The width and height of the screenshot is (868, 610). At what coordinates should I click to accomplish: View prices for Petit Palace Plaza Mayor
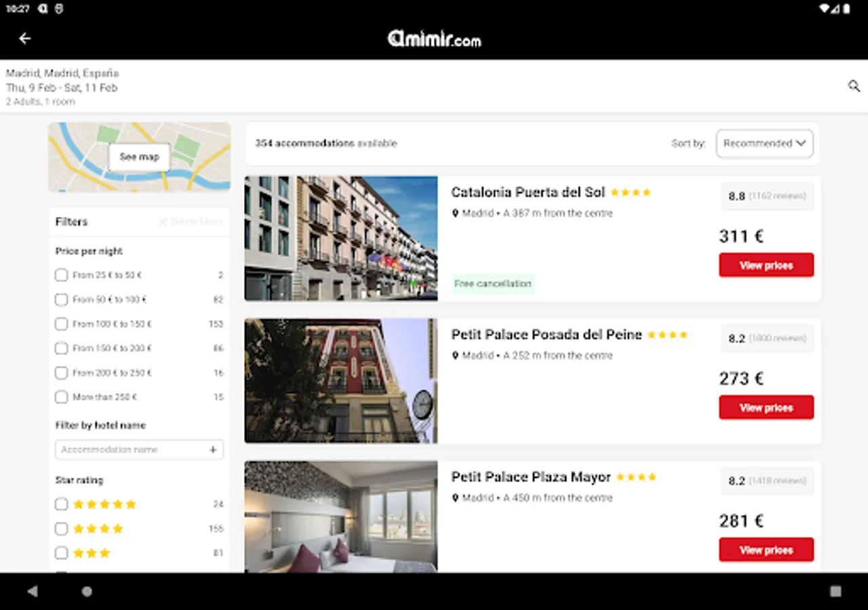(766, 550)
